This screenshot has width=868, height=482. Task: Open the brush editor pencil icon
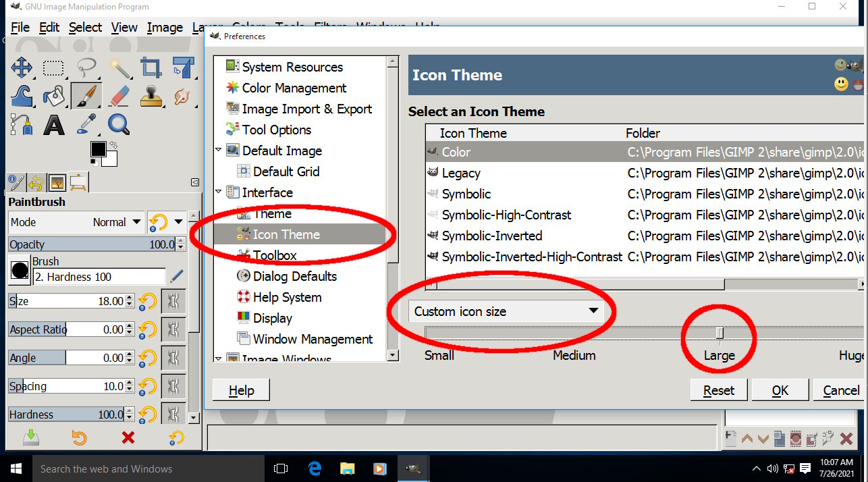pos(177,276)
